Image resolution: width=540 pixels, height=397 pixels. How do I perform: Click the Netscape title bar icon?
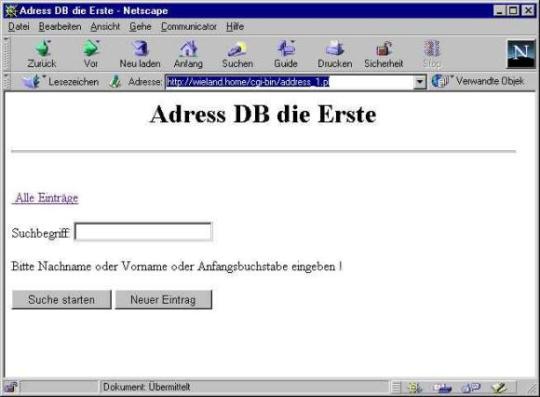[x=11, y=11]
